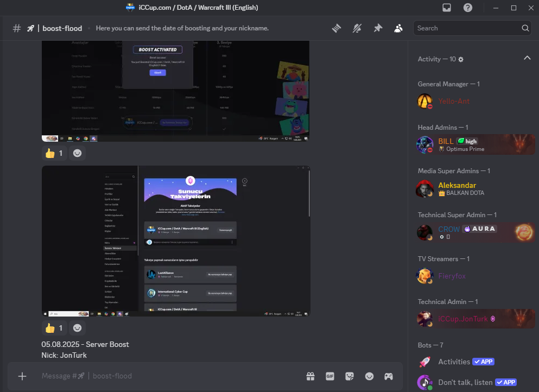Image resolution: width=539 pixels, height=392 pixels.
Task: Click the Media Super Admins role header
Action: (x=454, y=171)
